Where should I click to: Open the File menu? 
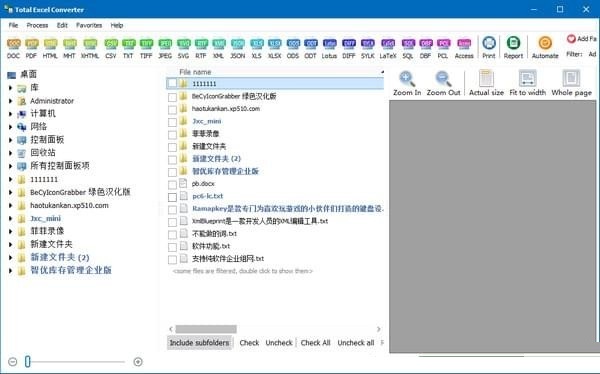pyautogui.click(x=13, y=25)
